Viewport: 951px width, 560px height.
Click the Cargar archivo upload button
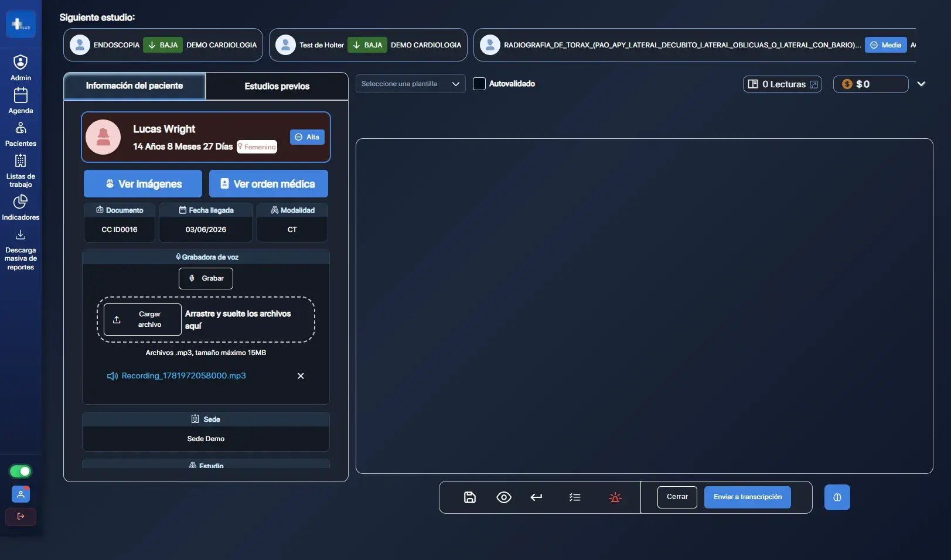(x=142, y=319)
